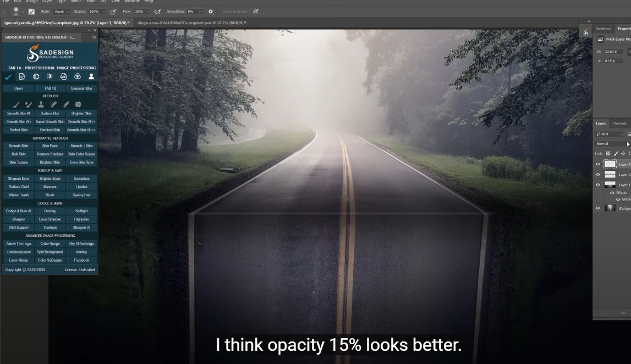The width and height of the screenshot is (631, 364).
Task: Click the Color Range button
Action: coord(50,244)
